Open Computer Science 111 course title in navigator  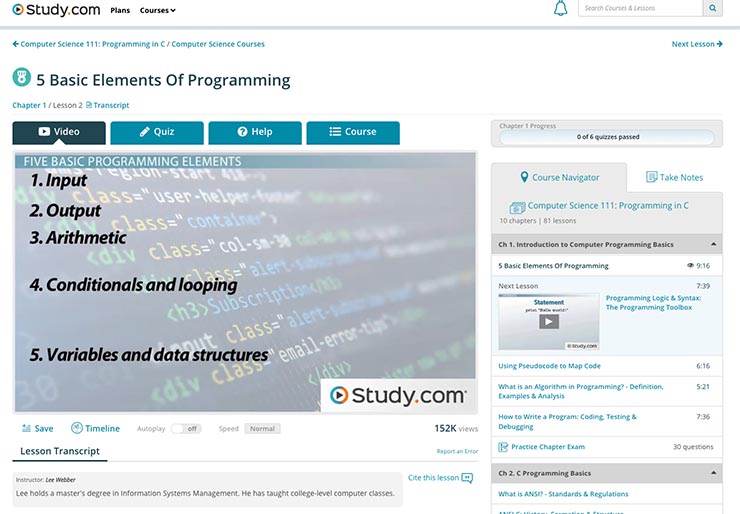tap(608, 205)
